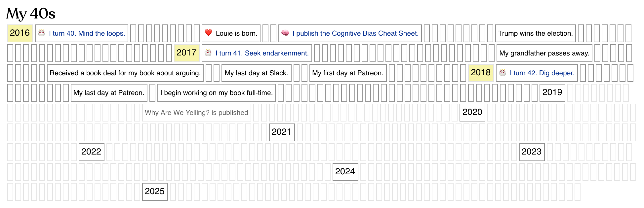Click the 2025 year marker
Image resolution: width=644 pixels, height=208 pixels.
pos(155,191)
